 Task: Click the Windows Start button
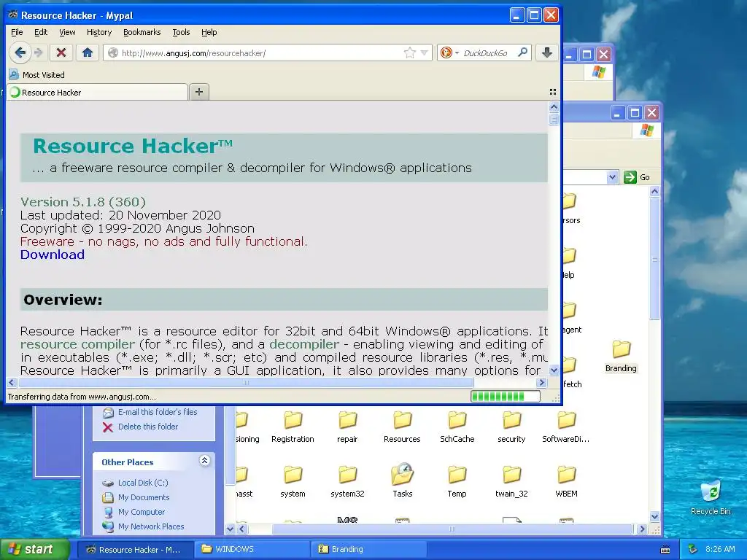point(34,549)
